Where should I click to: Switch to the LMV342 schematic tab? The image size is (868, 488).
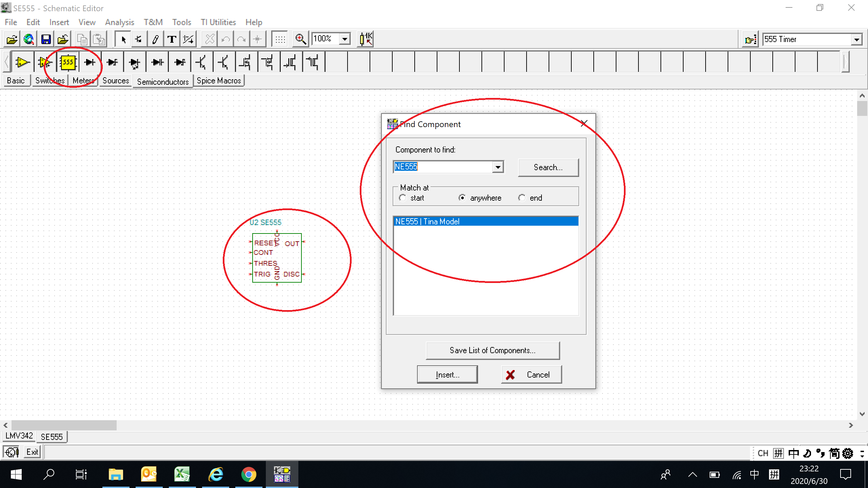pyautogui.click(x=19, y=436)
